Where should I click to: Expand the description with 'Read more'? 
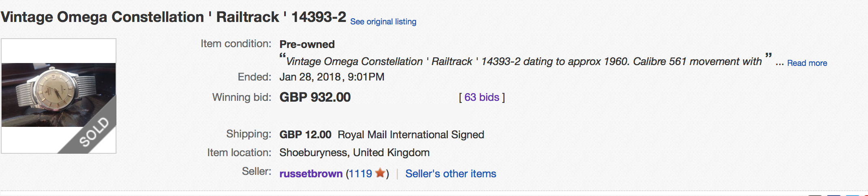807,63
